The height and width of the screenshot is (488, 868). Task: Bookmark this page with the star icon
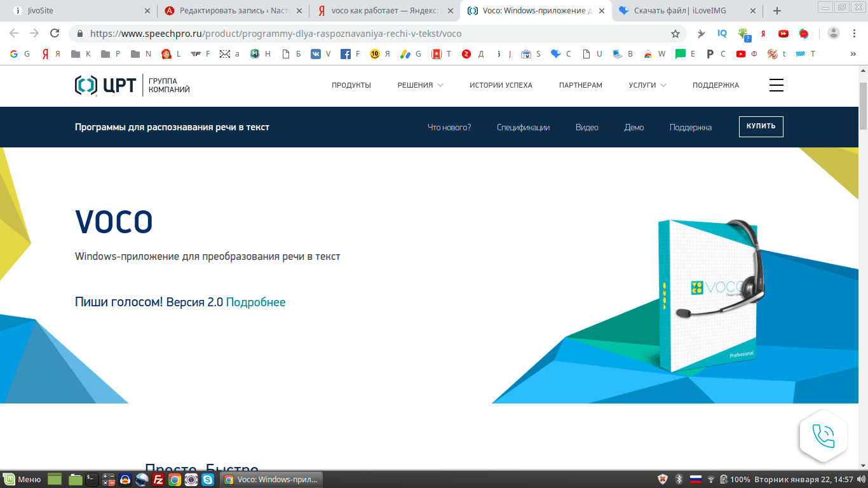(675, 34)
